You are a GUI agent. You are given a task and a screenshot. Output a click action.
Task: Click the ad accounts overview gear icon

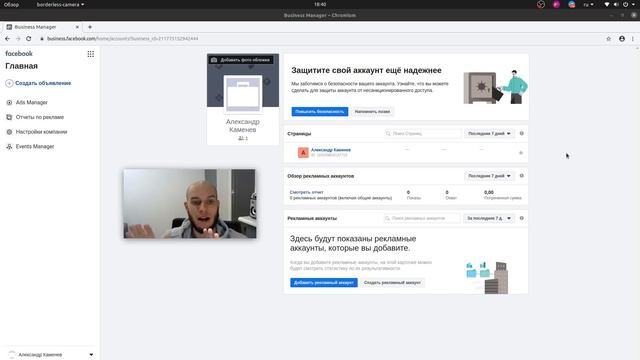pyautogui.click(x=521, y=176)
